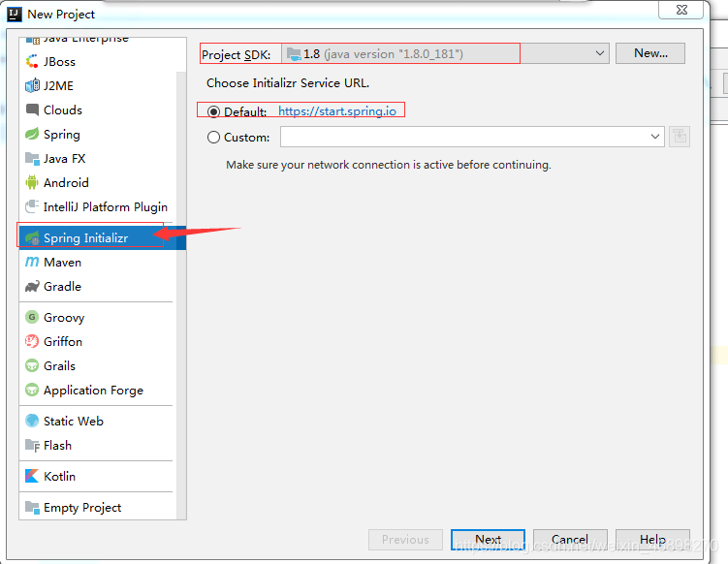Open the https://start.spring.io link
The height and width of the screenshot is (564, 728).
tap(337, 111)
